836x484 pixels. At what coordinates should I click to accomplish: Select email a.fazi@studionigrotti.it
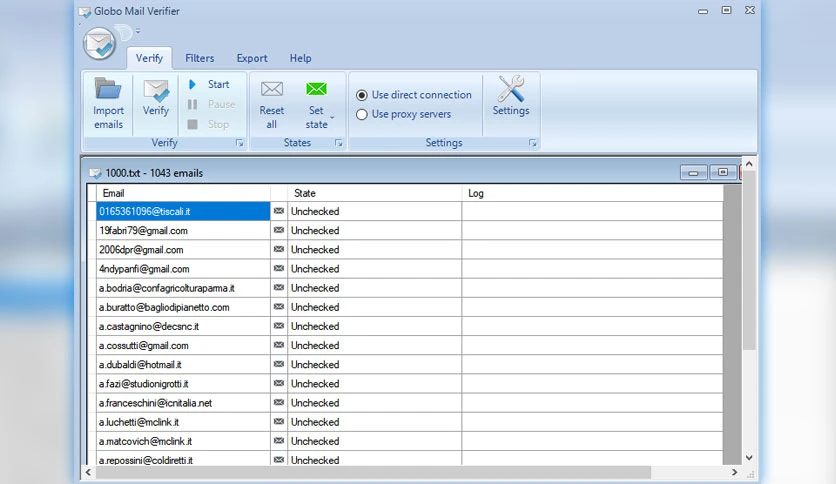(x=183, y=384)
